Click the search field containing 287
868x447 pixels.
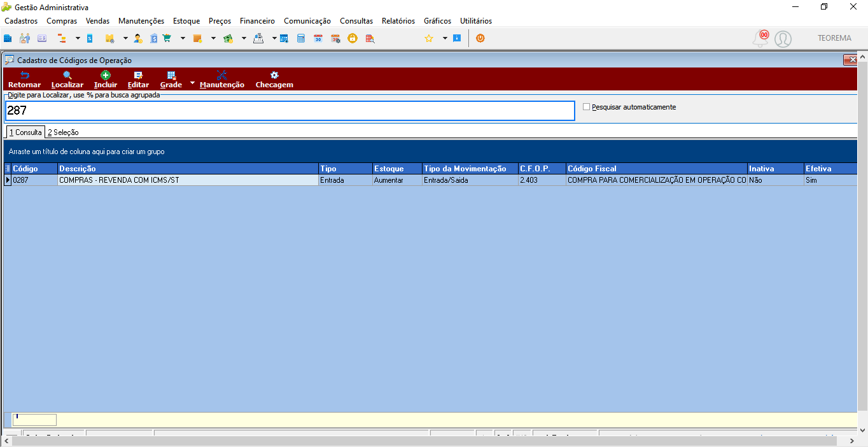point(290,110)
